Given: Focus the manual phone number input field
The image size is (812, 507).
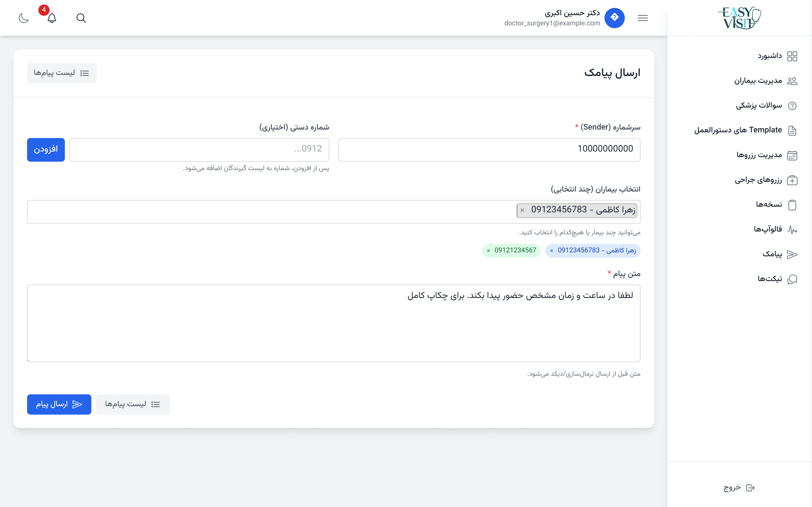Looking at the screenshot, I should pyautogui.click(x=199, y=150).
